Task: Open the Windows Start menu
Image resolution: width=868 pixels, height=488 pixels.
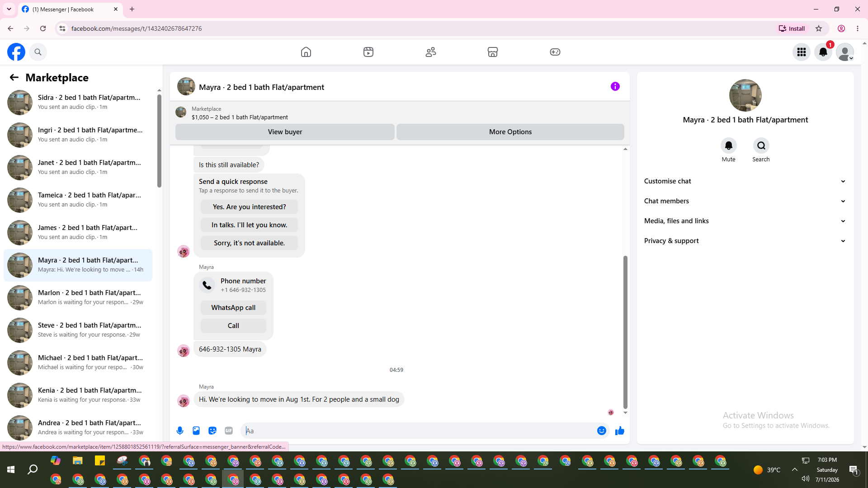Action: (x=11, y=470)
